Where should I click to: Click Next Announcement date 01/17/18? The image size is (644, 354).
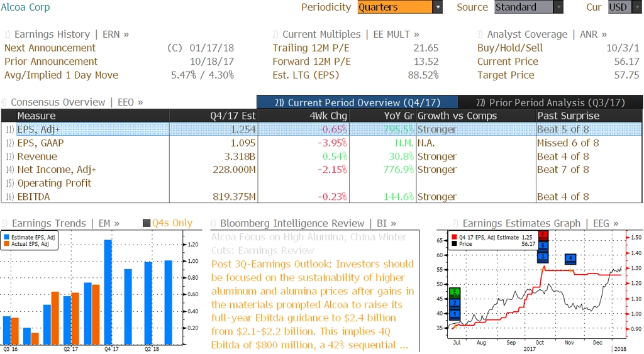[211, 48]
